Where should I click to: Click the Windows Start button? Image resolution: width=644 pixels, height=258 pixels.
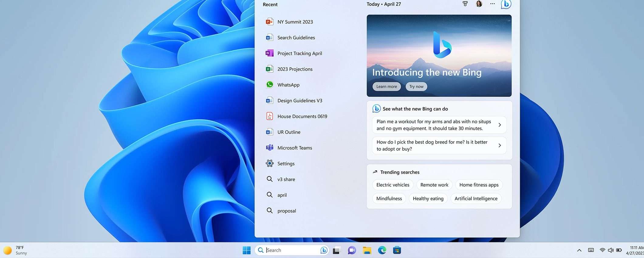247,250
